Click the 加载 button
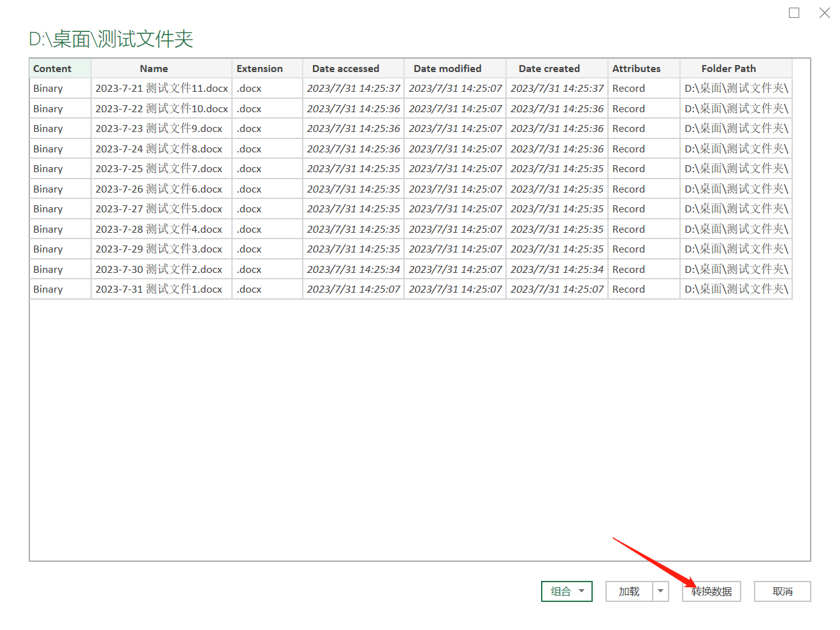This screenshot has height=630, width=840. coord(629,592)
